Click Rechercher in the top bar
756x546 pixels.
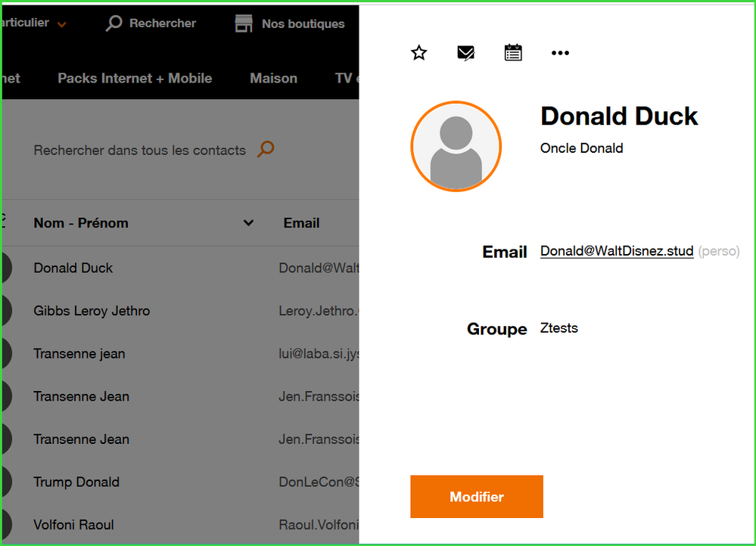click(163, 23)
